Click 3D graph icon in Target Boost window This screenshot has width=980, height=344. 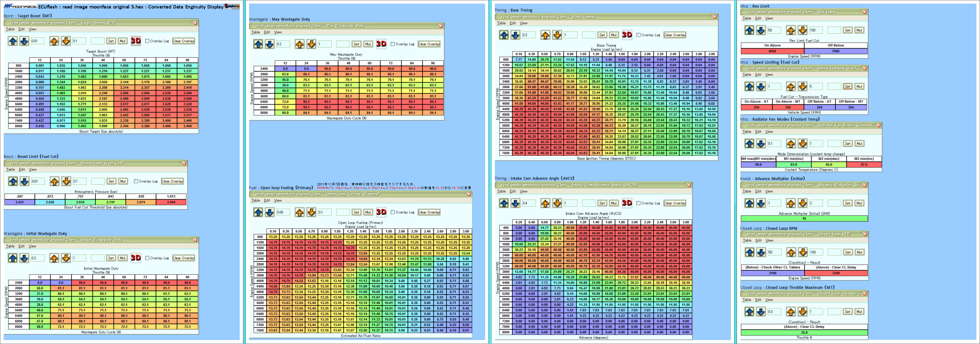pyautogui.click(x=136, y=41)
